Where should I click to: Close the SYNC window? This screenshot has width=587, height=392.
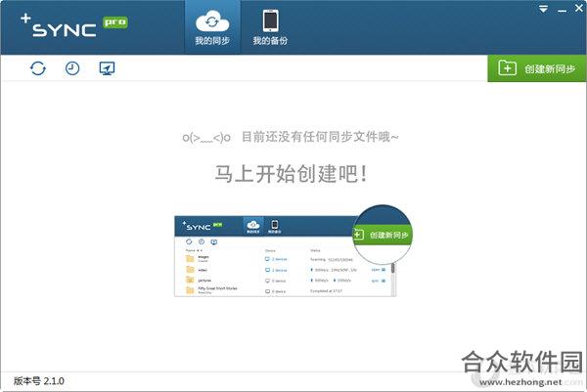coord(579,8)
